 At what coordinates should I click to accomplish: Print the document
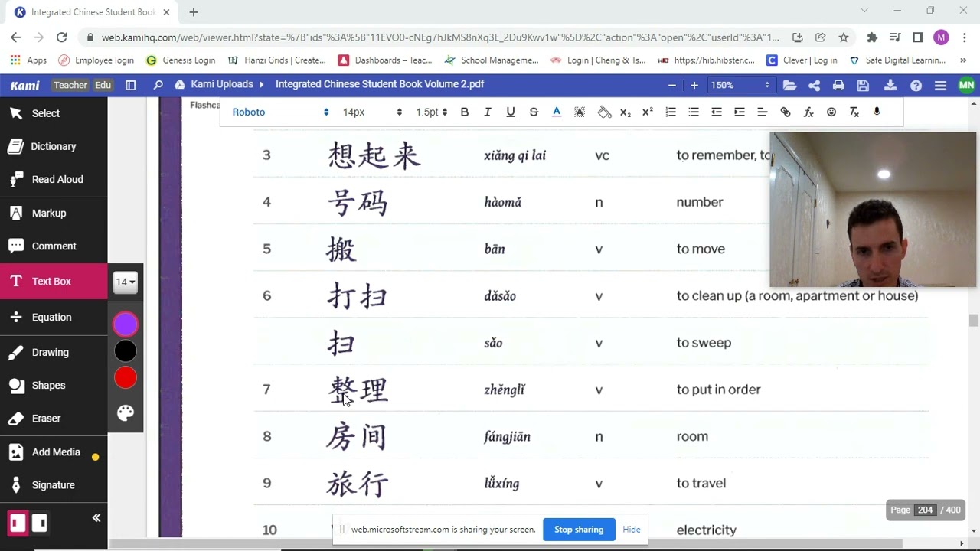(838, 86)
